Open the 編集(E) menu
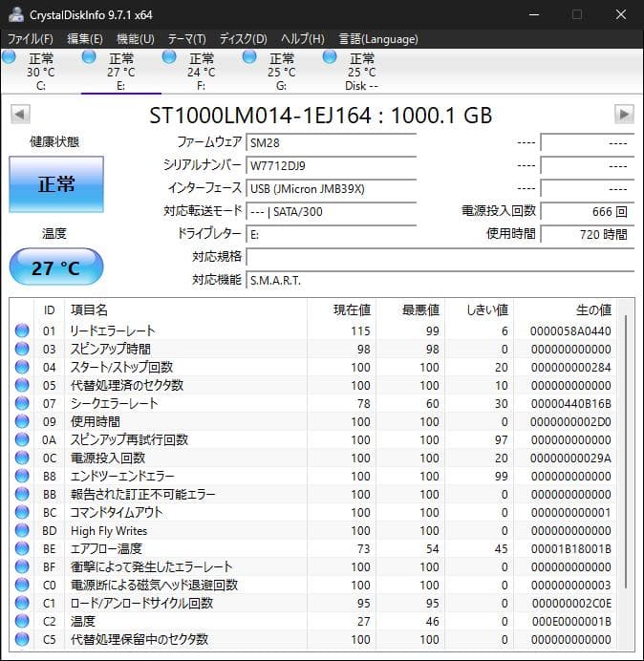This screenshot has width=644, height=661. click(x=85, y=39)
